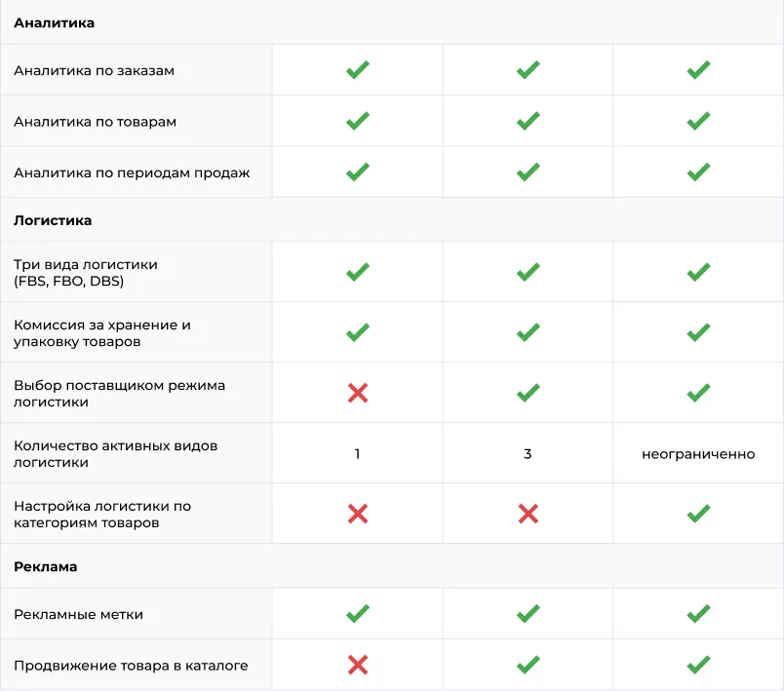
Task: Click middle-column checkmark for "Три вида логистики"
Action: pos(528,272)
